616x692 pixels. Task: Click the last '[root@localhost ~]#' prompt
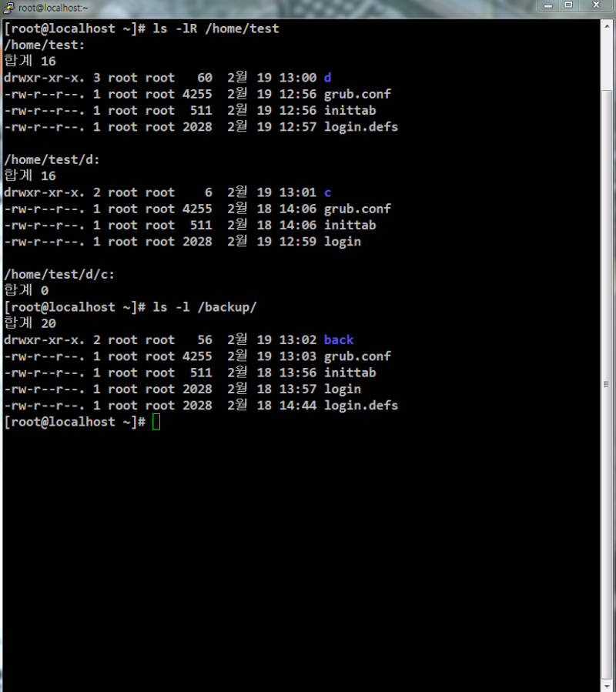(x=75, y=422)
